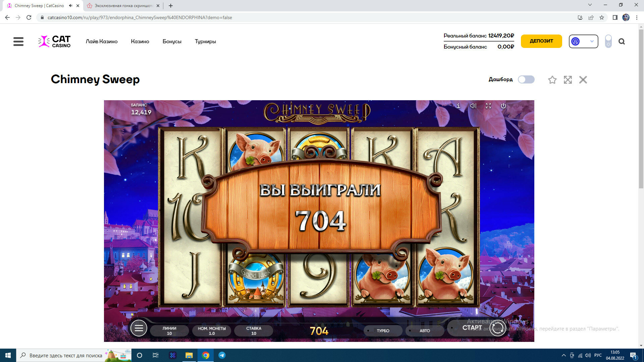Open the game info icon
Image resolution: width=644 pixels, height=362 pixels.
pos(458,106)
